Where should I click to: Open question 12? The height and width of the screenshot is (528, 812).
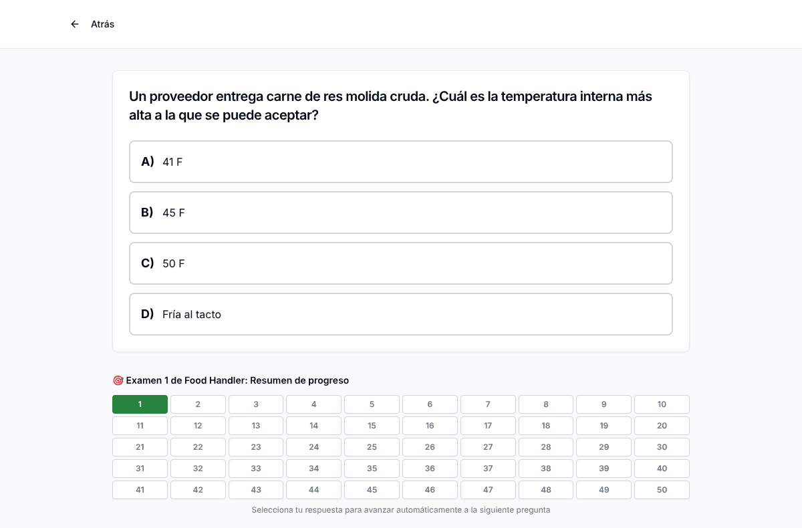click(198, 426)
